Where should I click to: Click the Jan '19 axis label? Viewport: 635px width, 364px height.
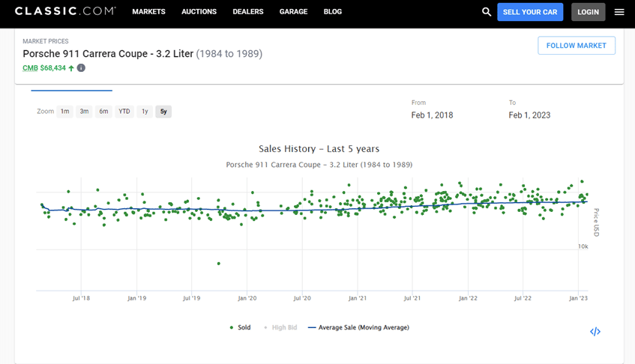click(137, 298)
